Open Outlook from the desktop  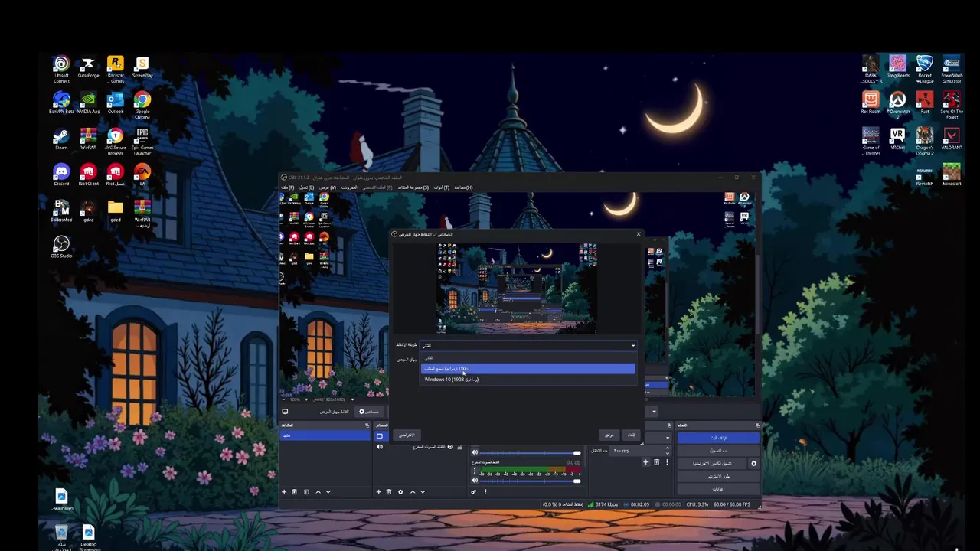point(116,103)
